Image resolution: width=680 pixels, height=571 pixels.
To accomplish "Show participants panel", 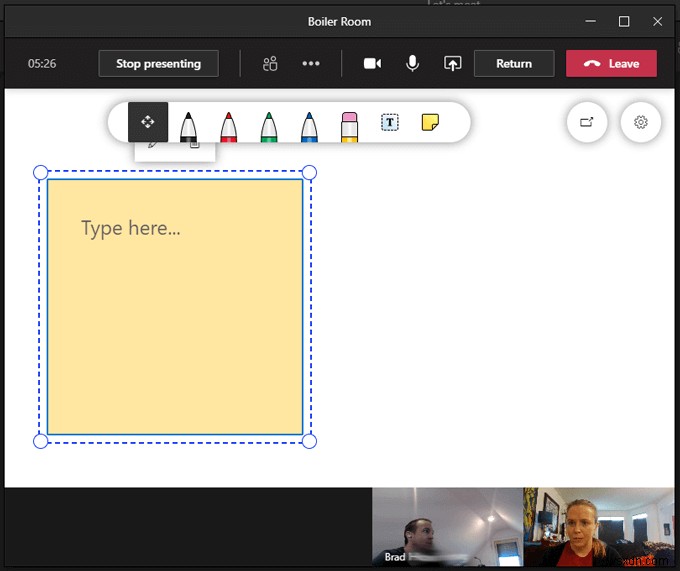I will pyautogui.click(x=270, y=64).
